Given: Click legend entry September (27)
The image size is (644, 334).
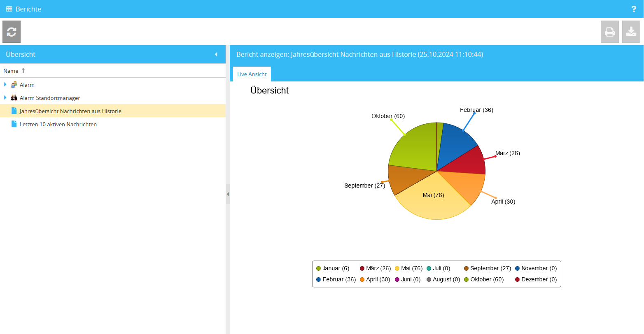Looking at the screenshot, I should click(x=488, y=268).
